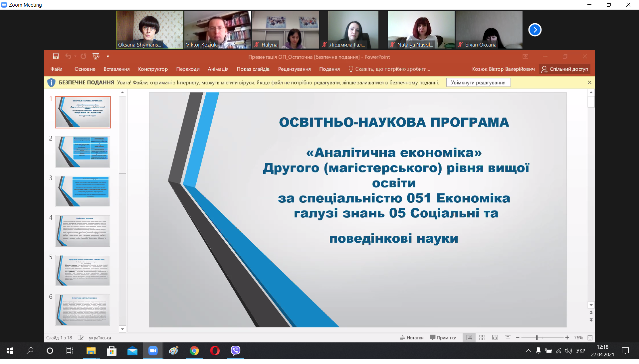The image size is (639, 364).
Task: Open Google Chrome from taskbar
Action: (194, 351)
